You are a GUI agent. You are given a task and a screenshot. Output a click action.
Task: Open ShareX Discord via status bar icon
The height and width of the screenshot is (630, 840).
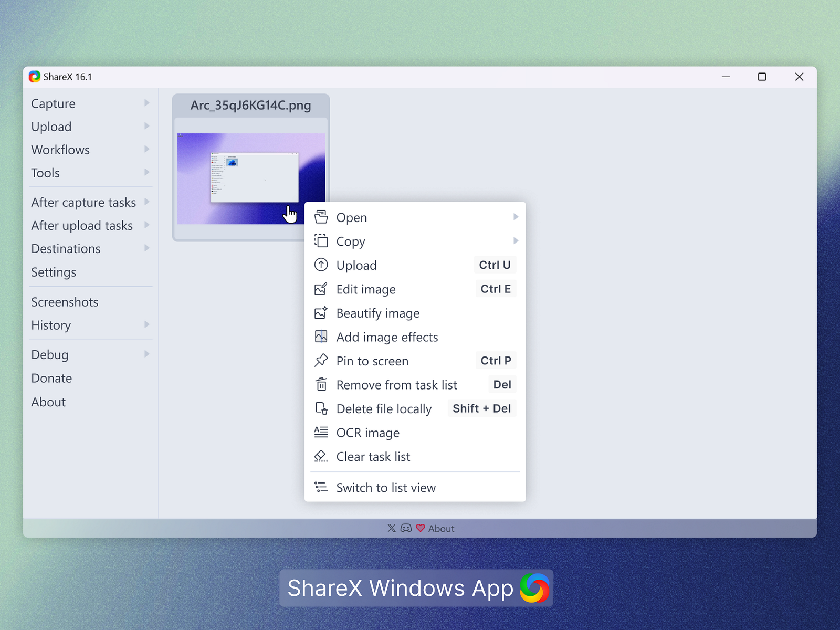pyautogui.click(x=405, y=528)
